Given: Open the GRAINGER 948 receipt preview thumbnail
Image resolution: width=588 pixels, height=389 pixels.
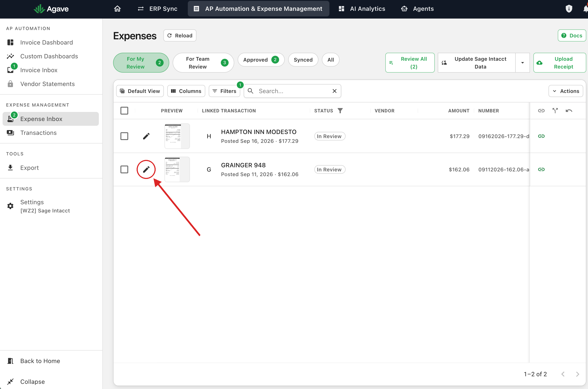Looking at the screenshot, I should 177,169.
